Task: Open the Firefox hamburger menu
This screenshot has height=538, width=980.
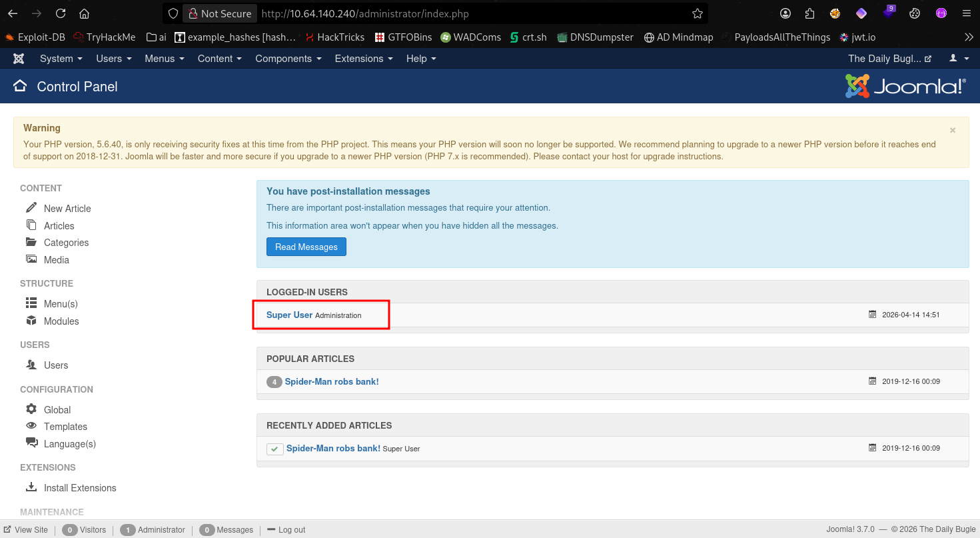Action: (x=967, y=13)
